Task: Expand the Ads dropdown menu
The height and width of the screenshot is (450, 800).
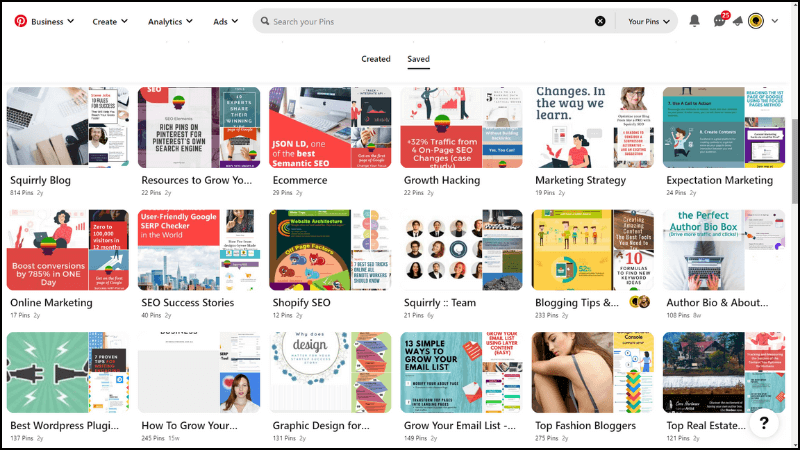Action: click(x=226, y=21)
